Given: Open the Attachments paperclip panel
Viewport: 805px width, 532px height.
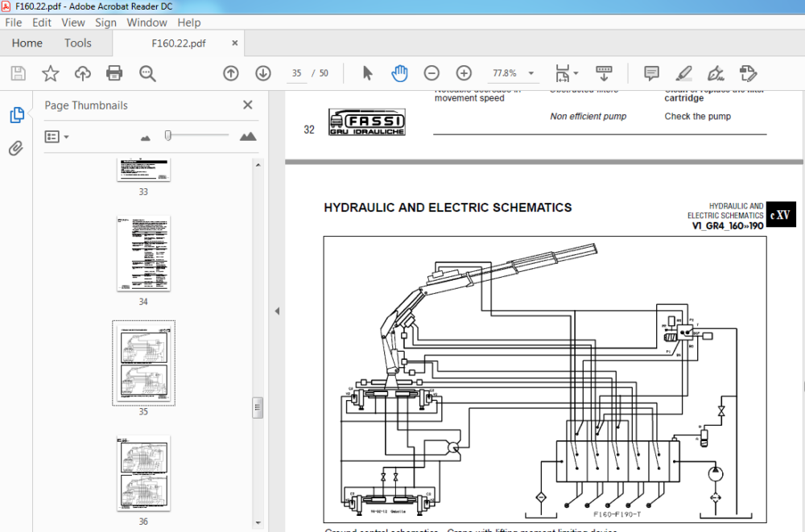Looking at the screenshot, I should click(16, 148).
